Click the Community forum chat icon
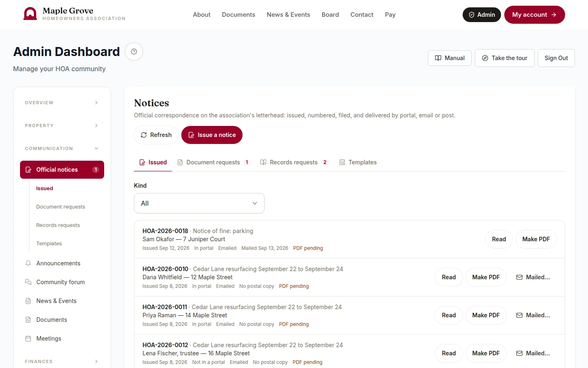Viewport: 588px width, 368px height. 28,282
